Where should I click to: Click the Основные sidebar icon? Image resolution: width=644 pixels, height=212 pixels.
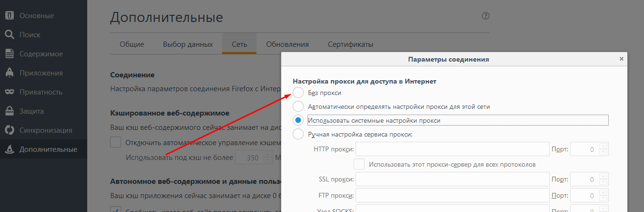pos(9,16)
